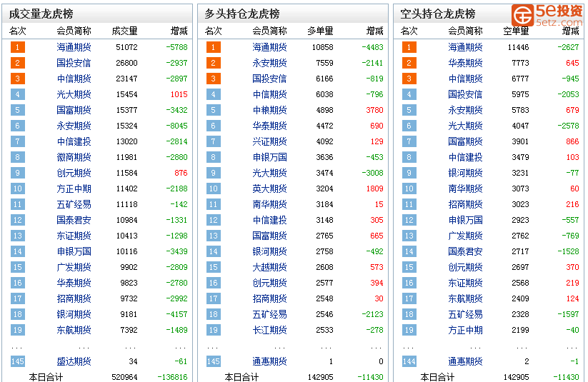Click total volume 520964 in 本日合计 row
Viewport: 588px width, 382px height.
click(x=124, y=377)
